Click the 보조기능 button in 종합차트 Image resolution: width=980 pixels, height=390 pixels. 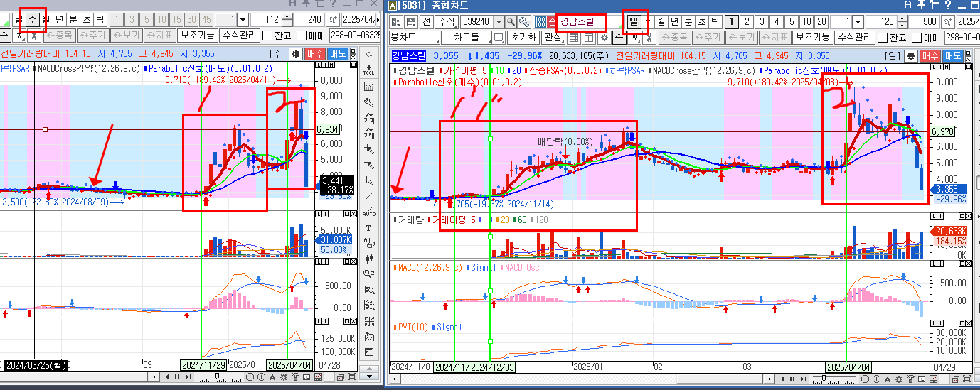[x=812, y=38]
